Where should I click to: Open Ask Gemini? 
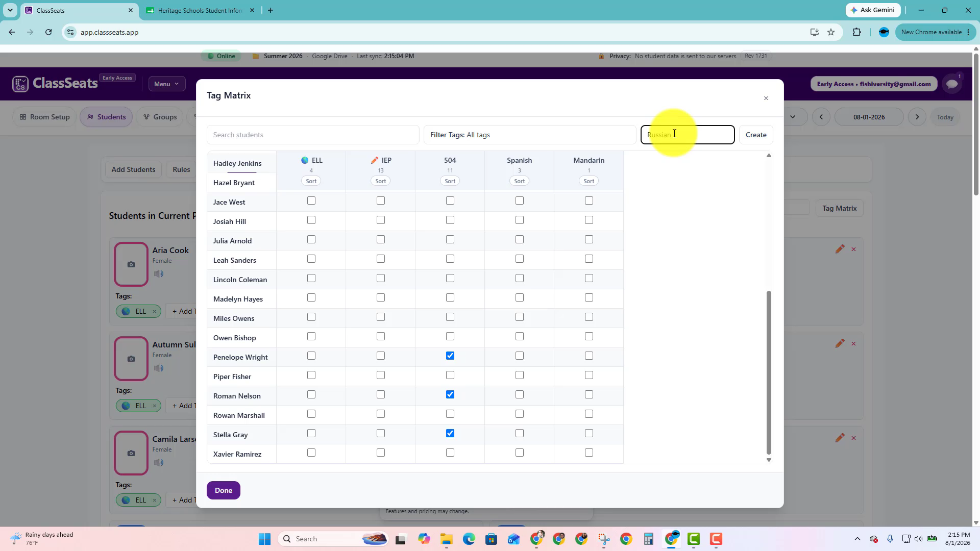point(873,10)
